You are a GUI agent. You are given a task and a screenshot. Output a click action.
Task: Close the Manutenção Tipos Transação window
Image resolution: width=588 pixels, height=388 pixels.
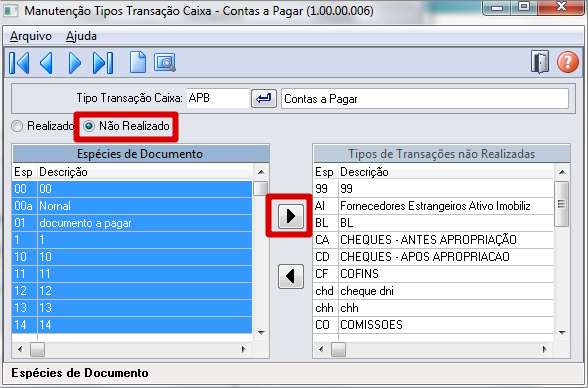(x=561, y=7)
